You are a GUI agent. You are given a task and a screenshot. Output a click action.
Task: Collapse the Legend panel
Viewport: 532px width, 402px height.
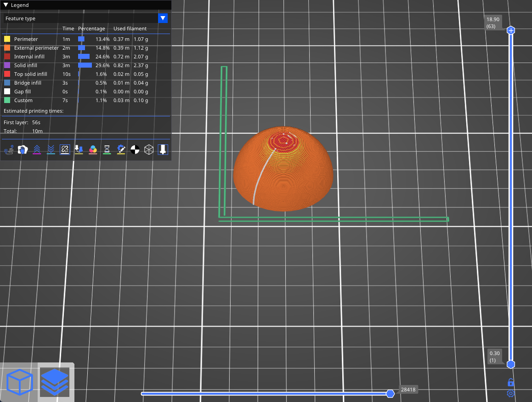click(6, 5)
